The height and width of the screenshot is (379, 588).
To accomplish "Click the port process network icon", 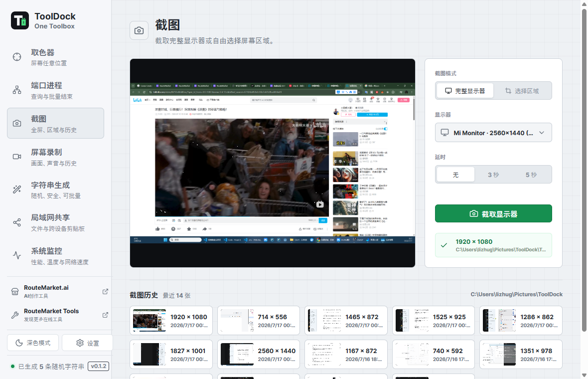I will 17,90.
